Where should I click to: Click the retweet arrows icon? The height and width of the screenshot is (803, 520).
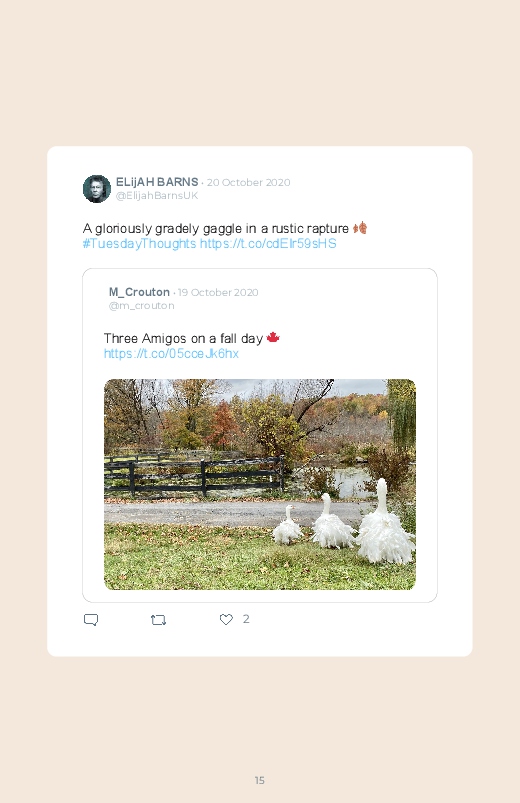point(158,620)
